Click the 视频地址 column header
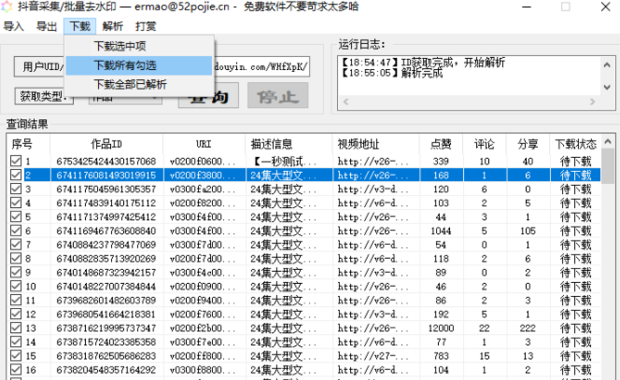This screenshot has width=620, height=380. 376,144
